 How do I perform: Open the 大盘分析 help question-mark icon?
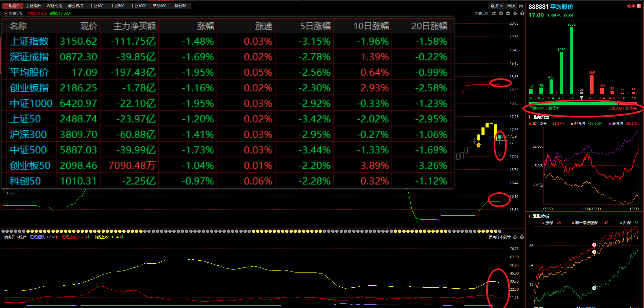pos(522,13)
